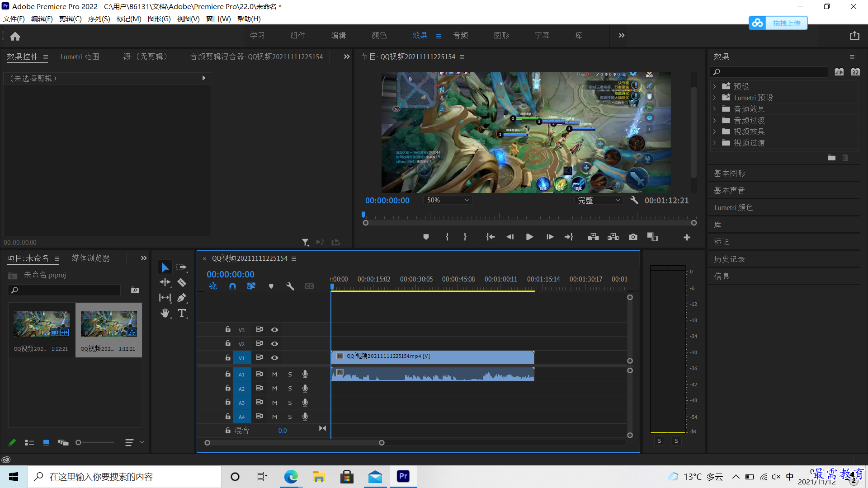Click the new bin from search icon in Project panel
The height and width of the screenshot is (488, 868).
coord(135,290)
